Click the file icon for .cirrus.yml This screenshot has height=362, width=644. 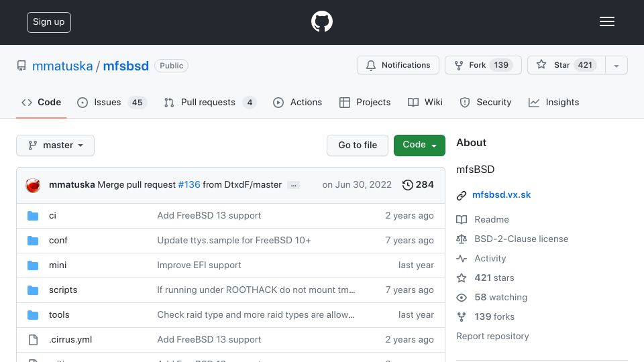pyautogui.click(x=33, y=340)
